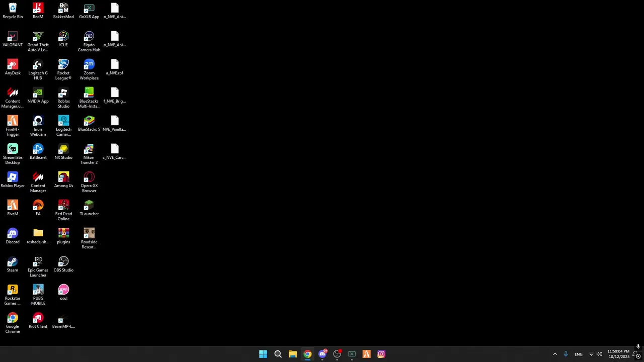The height and width of the screenshot is (362, 644).
Task: Select the Zoom Workplace shortcut
Action: click(x=89, y=70)
